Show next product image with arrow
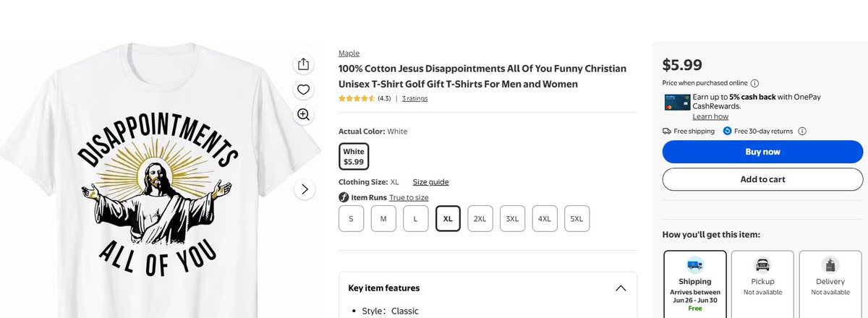The image size is (868, 318). 305,190
